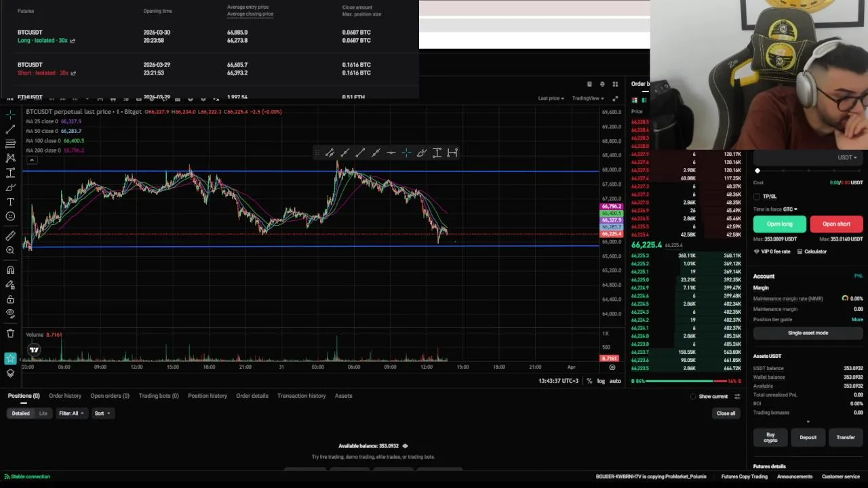
Task: Open the 13:43:37 UTC+3 timezone selector
Action: point(559,381)
